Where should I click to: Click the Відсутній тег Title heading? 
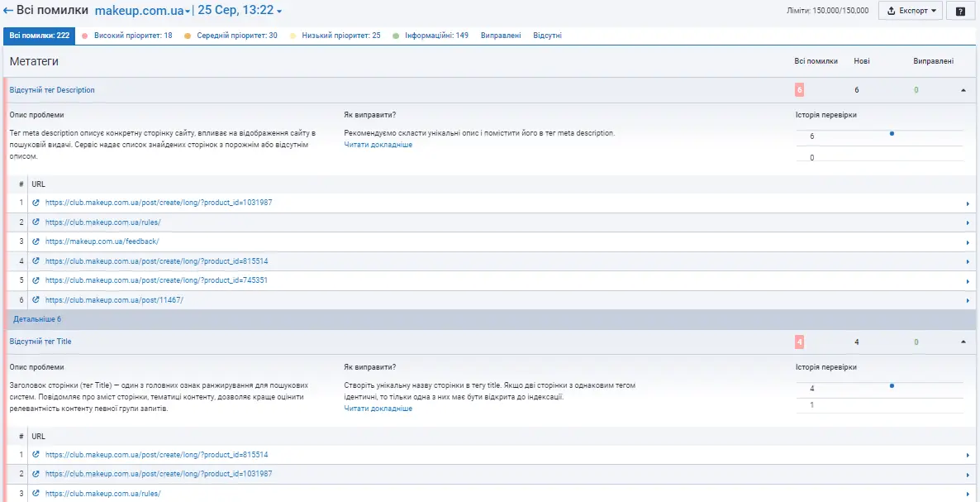point(40,342)
